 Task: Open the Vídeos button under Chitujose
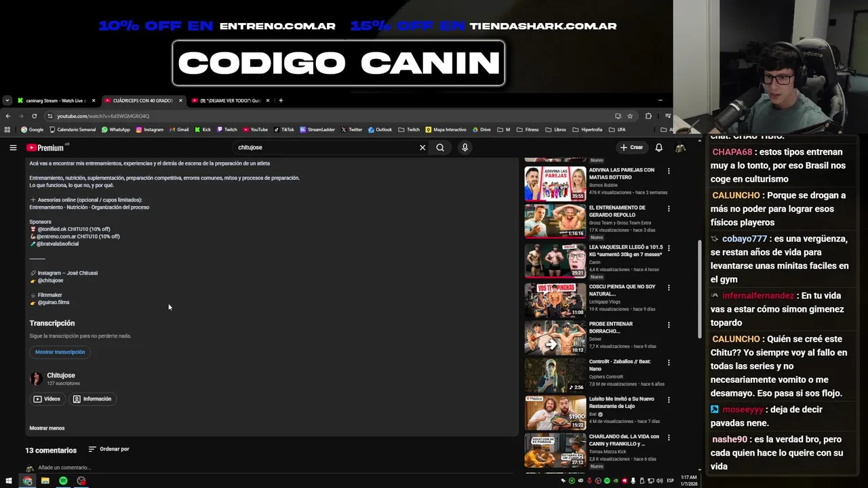click(x=47, y=399)
